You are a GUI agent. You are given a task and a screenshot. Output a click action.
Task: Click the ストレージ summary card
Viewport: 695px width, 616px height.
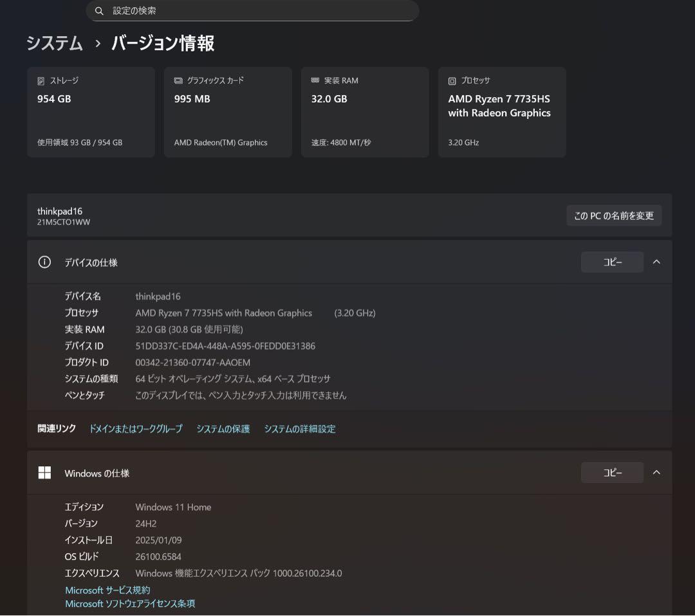91,112
